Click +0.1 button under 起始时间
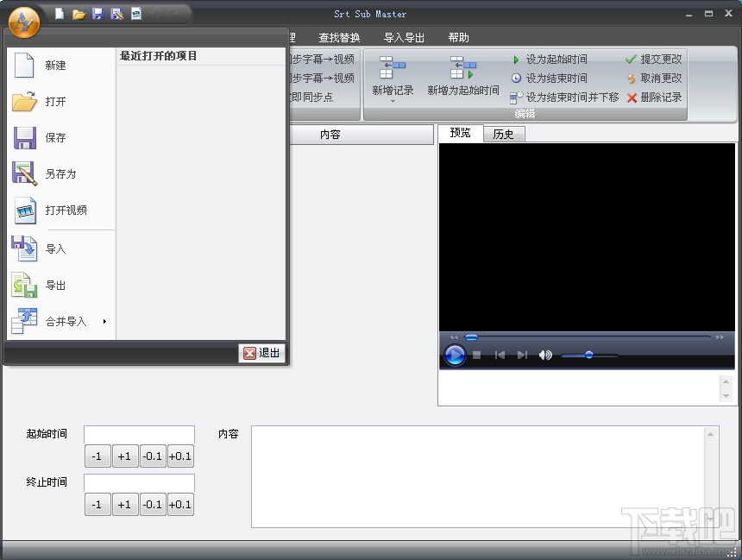 (180, 456)
